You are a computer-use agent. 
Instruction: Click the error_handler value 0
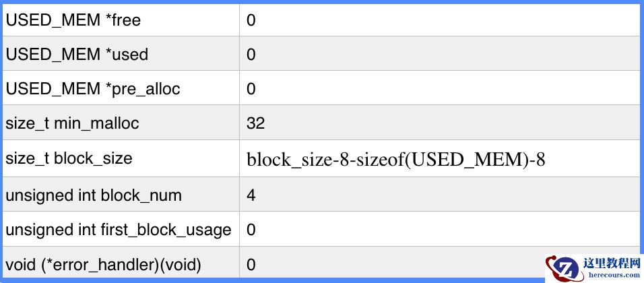tap(251, 265)
